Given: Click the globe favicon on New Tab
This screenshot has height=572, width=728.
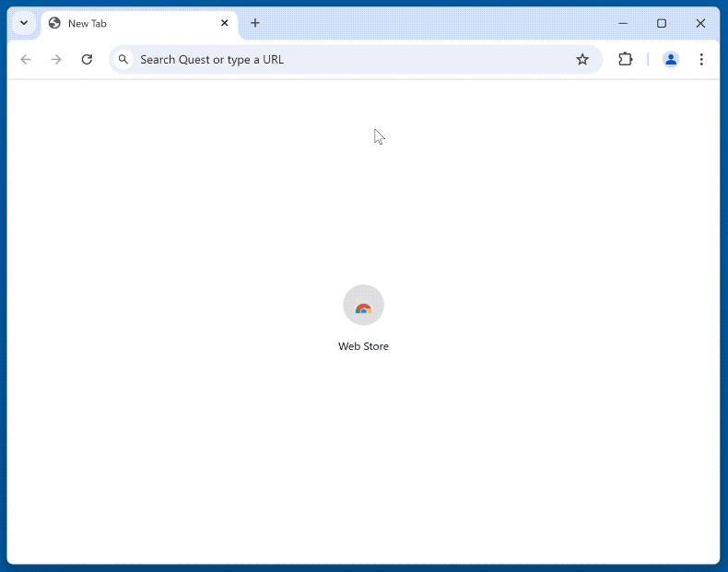Looking at the screenshot, I should pyautogui.click(x=54, y=23).
